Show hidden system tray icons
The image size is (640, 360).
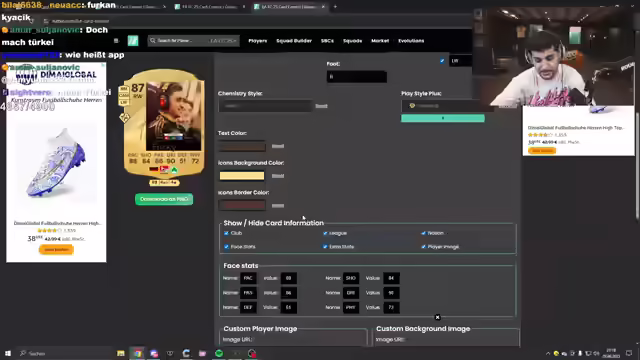[x=548, y=353]
